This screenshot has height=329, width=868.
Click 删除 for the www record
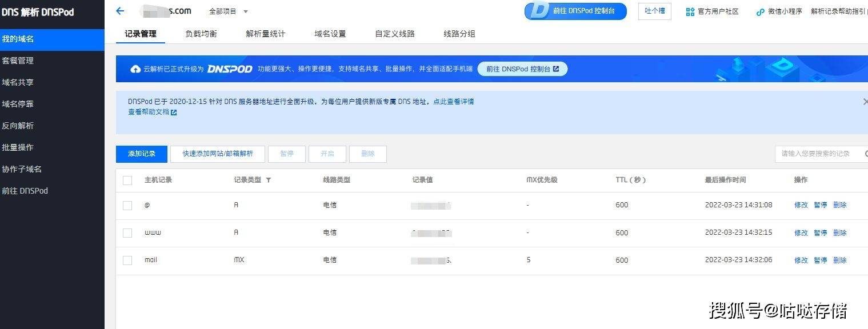(x=840, y=232)
